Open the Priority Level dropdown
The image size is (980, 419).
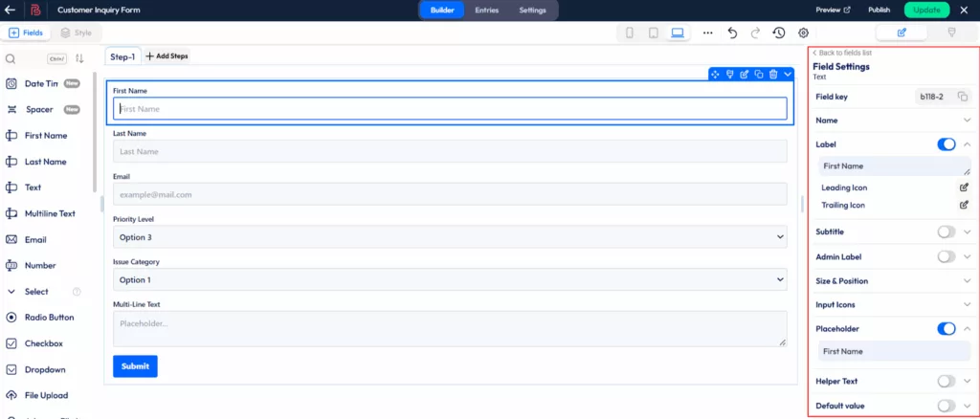coord(450,236)
